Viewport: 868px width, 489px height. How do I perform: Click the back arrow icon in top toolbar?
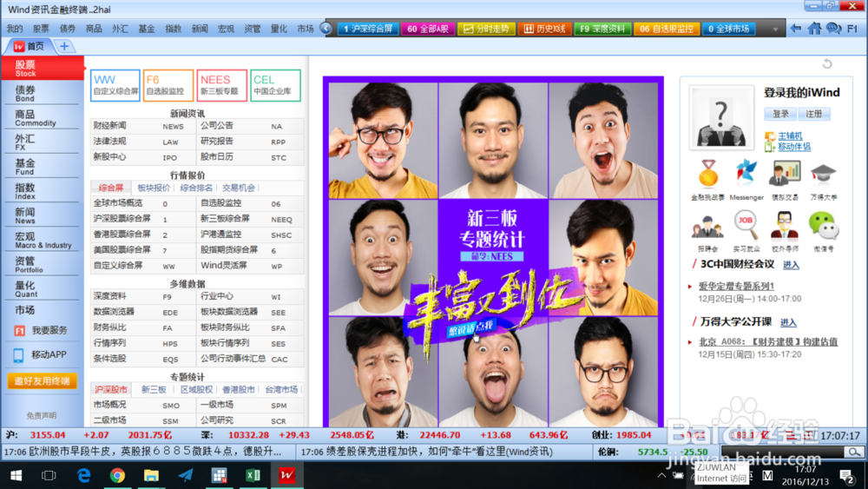point(795,29)
